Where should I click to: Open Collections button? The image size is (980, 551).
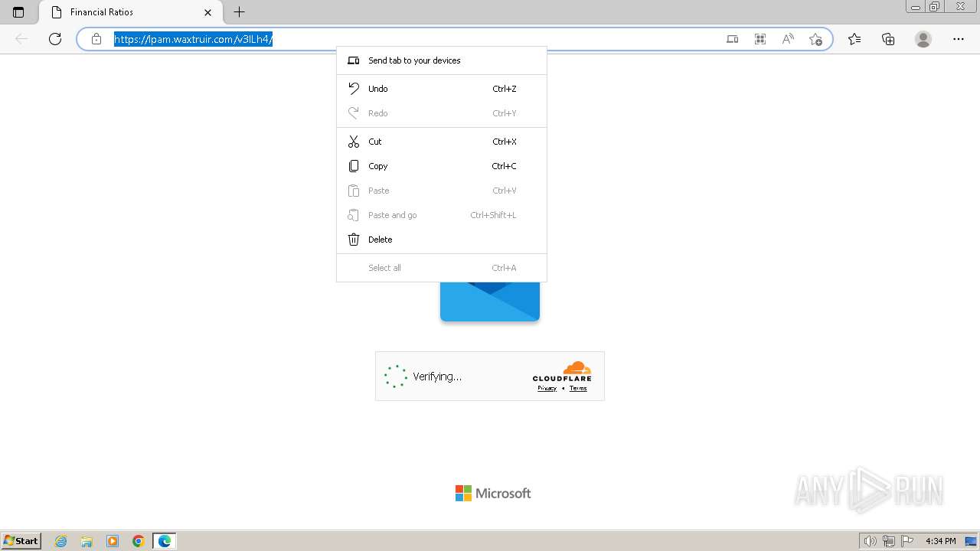point(888,39)
